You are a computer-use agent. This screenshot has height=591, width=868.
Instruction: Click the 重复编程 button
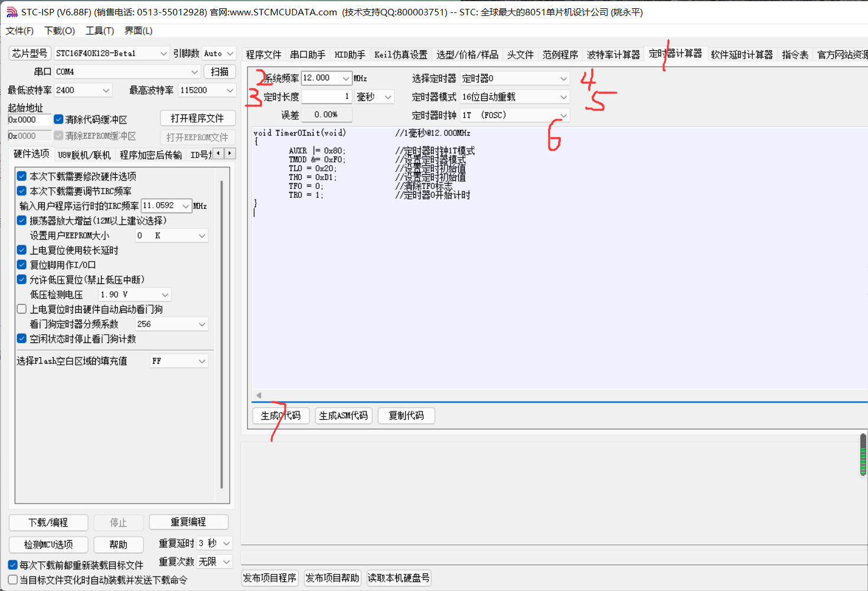(x=188, y=522)
